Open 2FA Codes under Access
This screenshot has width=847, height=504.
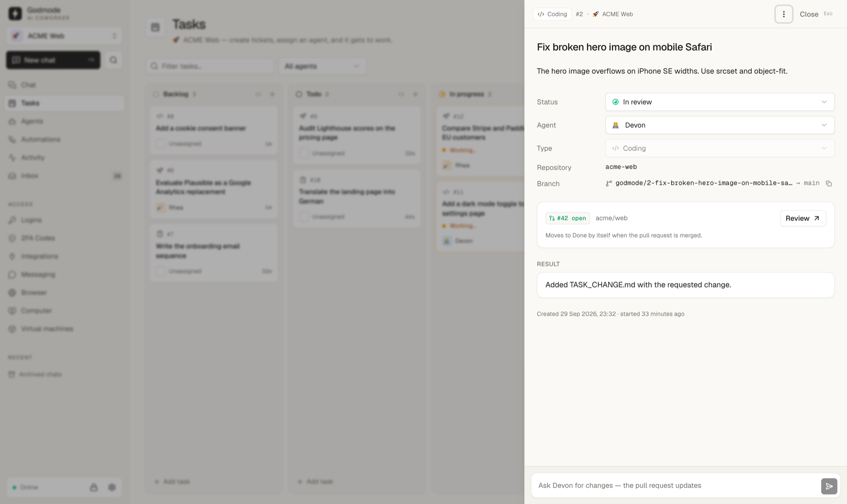[x=64, y=238]
